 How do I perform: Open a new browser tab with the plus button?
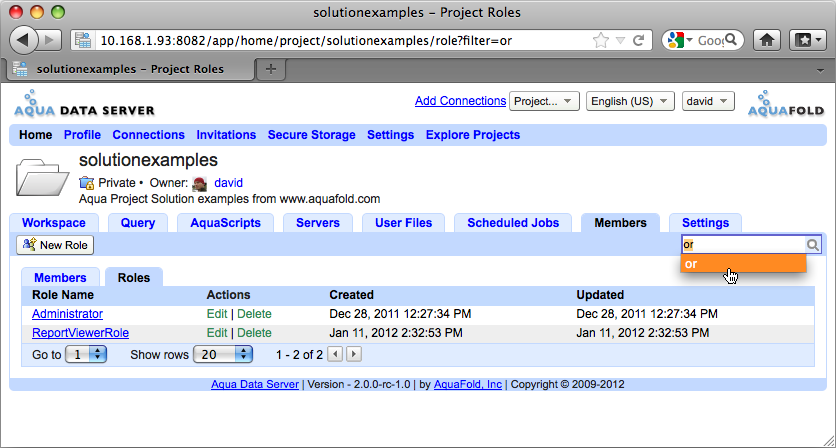(271, 69)
